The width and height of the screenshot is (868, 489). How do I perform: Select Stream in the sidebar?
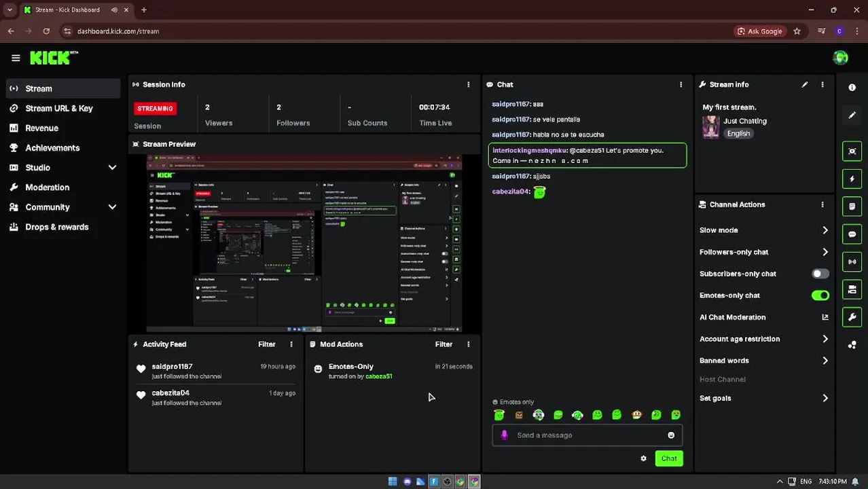click(x=62, y=88)
